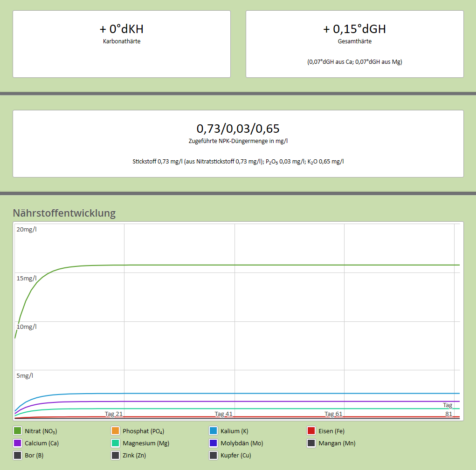The height and width of the screenshot is (470, 476).
Task: Click the Nährstoffentwicklung chart heading
Action: [x=64, y=213]
